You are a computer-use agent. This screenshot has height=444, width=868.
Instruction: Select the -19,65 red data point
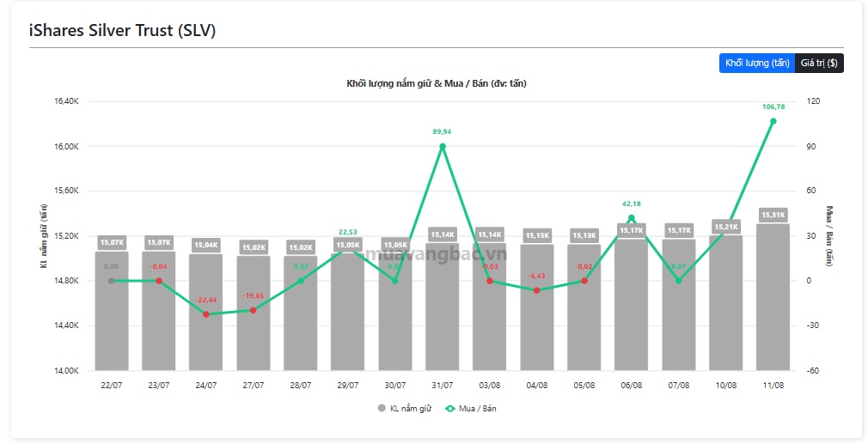[253, 310]
